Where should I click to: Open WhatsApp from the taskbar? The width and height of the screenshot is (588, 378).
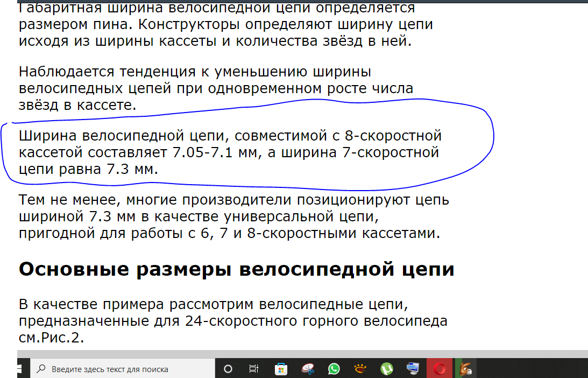coord(334,369)
